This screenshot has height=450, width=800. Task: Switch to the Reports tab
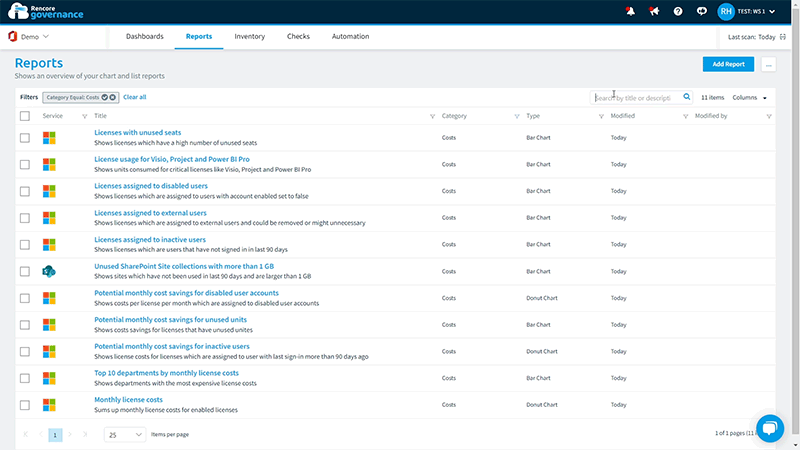click(199, 36)
